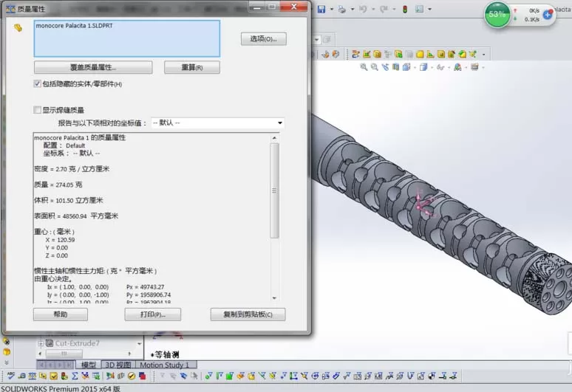Click the 重算(R) recalculate button
This screenshot has width=572, height=392.
192,67
